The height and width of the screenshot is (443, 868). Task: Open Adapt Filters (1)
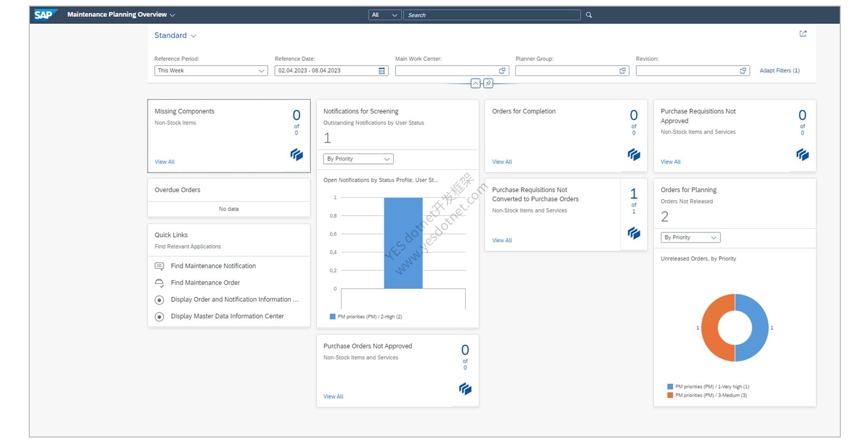coord(780,71)
